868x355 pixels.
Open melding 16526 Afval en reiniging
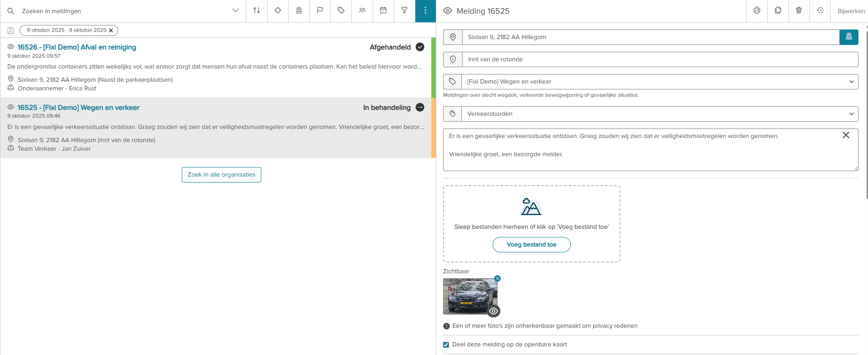[77, 47]
